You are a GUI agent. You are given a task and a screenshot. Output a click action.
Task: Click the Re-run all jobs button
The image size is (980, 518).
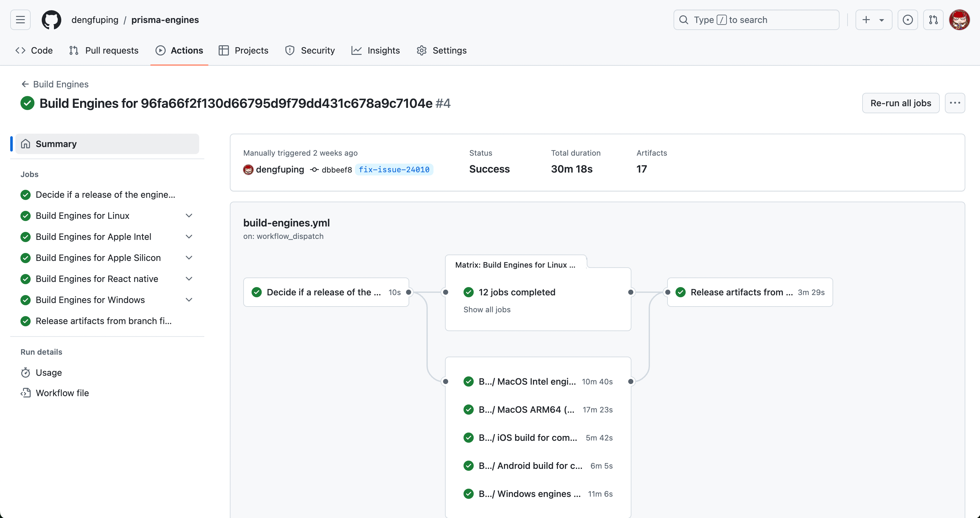point(901,103)
